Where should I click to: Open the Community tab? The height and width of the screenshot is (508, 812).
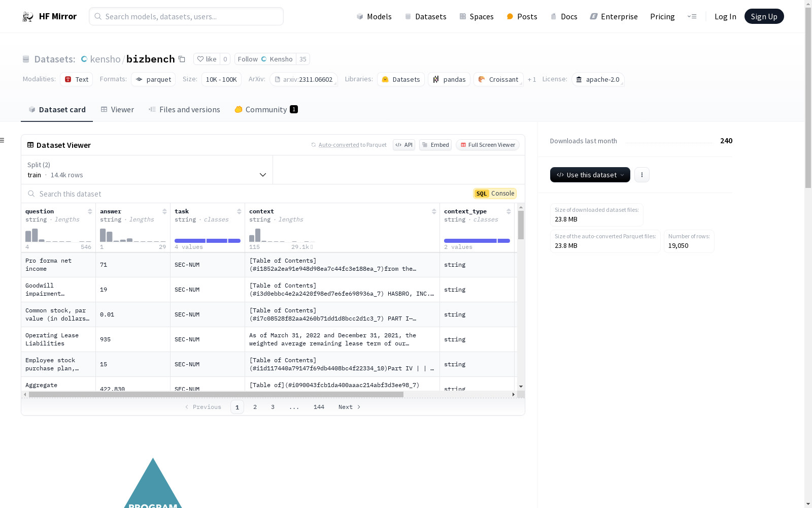[x=266, y=110]
